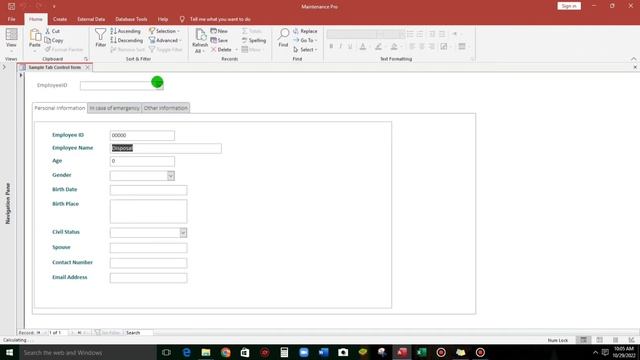Open Form View in status bar
640x360 pixels.
584,340
